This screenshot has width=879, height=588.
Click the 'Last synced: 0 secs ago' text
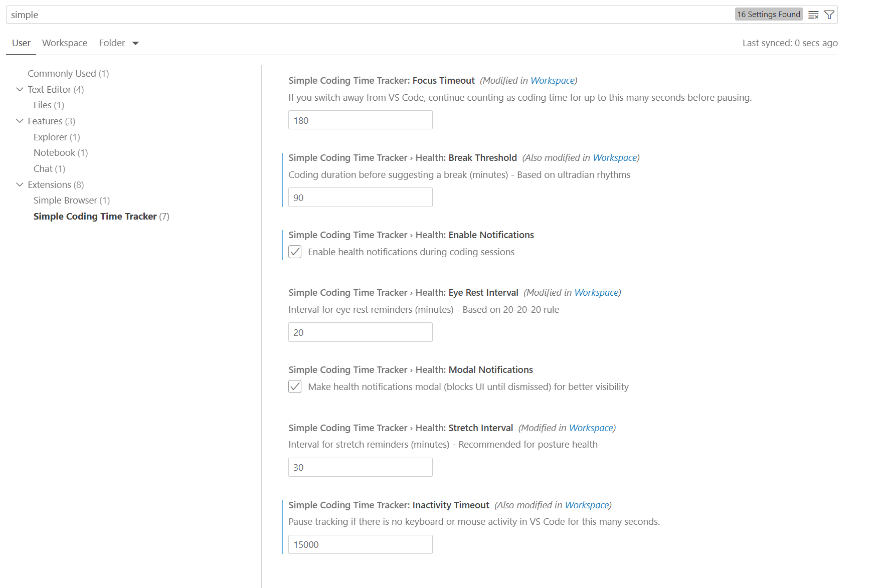coord(790,43)
